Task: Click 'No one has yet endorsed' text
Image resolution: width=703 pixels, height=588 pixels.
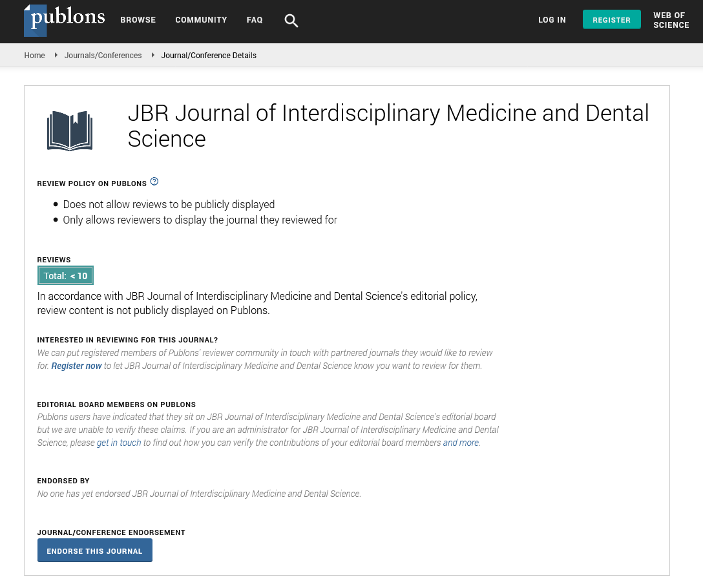Action: coord(199,494)
